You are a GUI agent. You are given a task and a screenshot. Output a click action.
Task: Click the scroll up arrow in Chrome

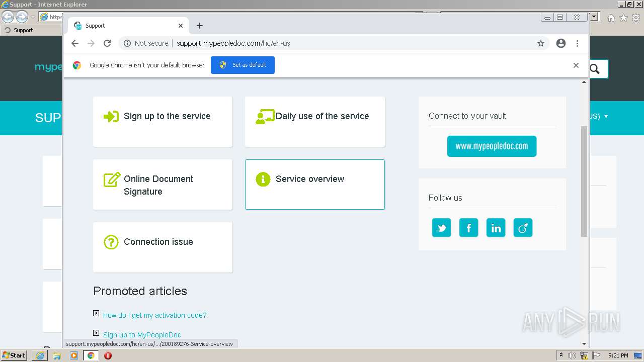pyautogui.click(x=584, y=82)
